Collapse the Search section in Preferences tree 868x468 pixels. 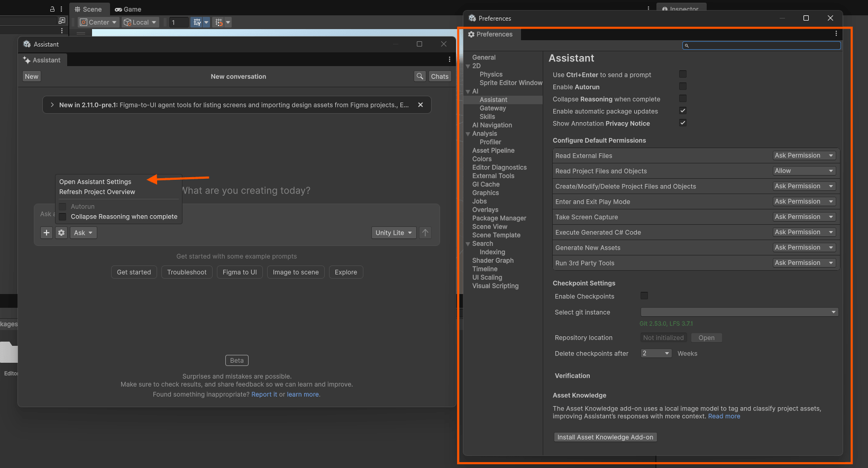[468, 244]
